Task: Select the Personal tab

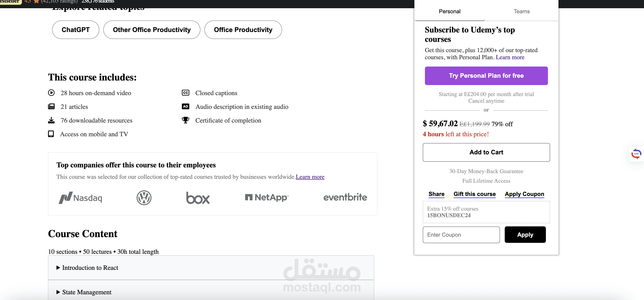Action: [x=450, y=11]
